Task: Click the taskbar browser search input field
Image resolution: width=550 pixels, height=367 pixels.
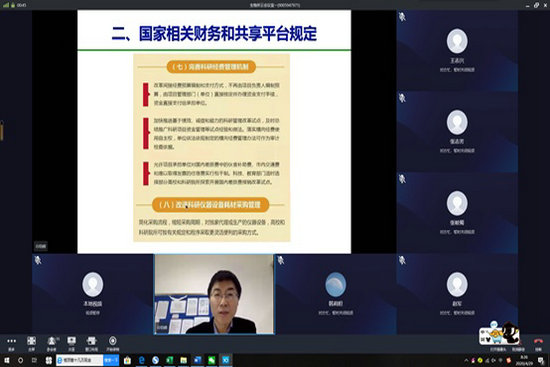Action: (80, 360)
